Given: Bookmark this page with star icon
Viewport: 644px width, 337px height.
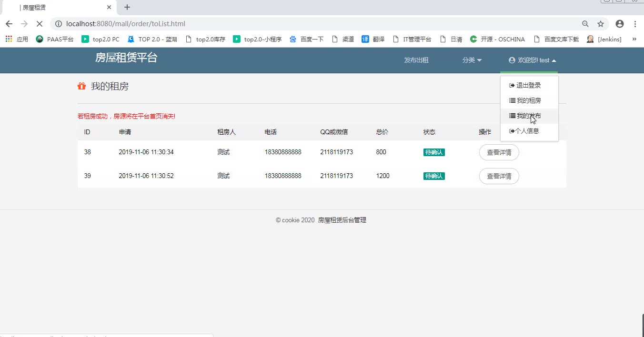Looking at the screenshot, I should pyautogui.click(x=601, y=24).
